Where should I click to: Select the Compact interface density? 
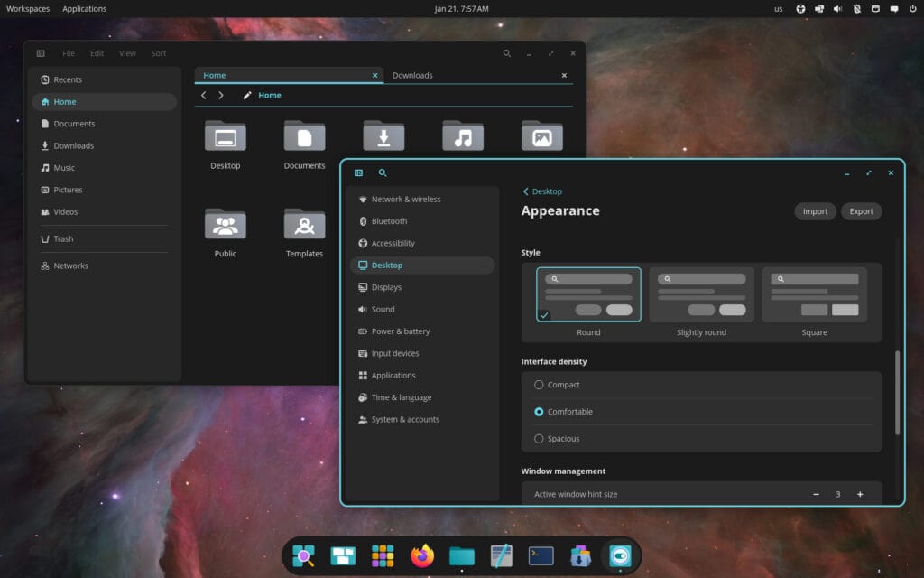(540, 385)
